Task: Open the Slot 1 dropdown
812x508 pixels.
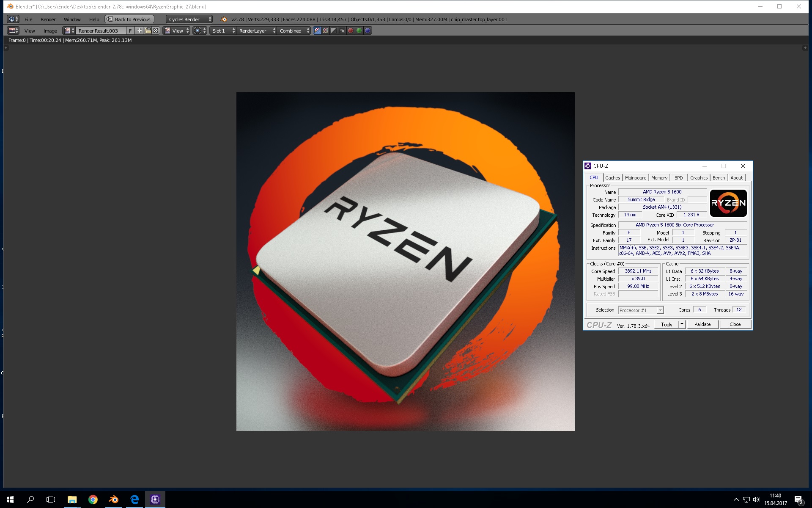Action: point(223,30)
